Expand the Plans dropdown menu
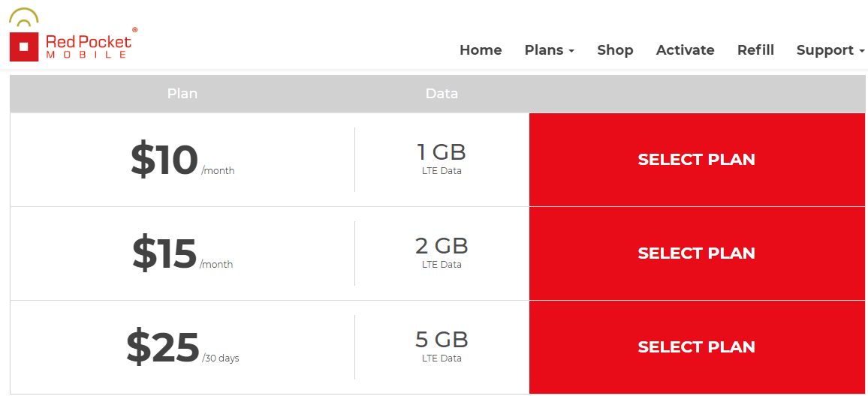 [549, 50]
